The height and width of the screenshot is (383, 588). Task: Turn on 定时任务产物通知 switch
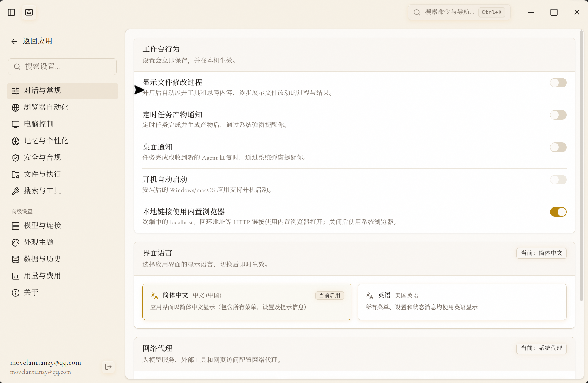[x=558, y=115]
